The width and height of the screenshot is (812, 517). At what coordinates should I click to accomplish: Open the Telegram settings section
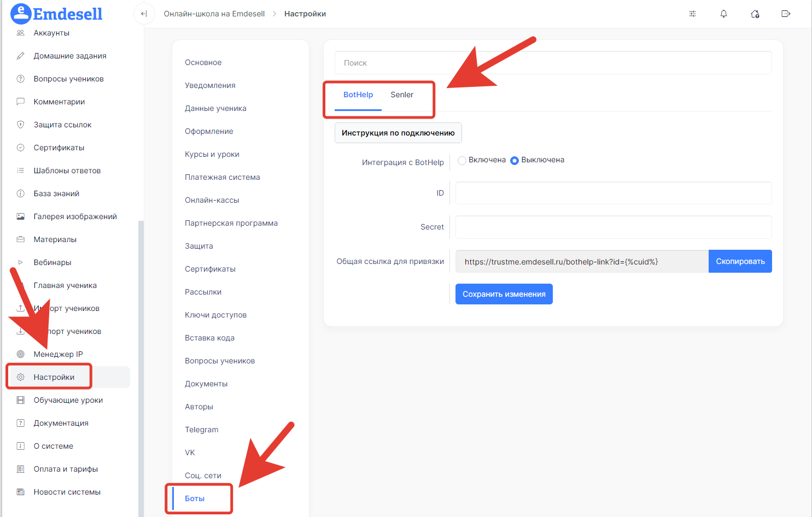[202, 430]
